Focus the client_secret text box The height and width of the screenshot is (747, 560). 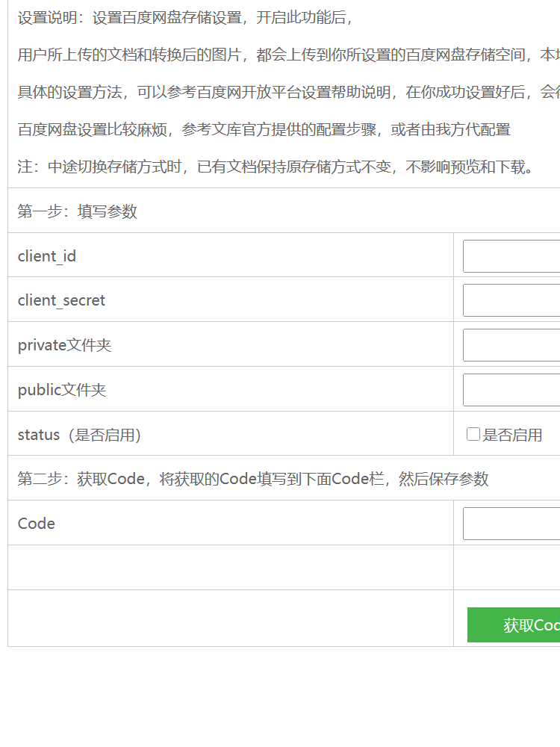[511, 300]
